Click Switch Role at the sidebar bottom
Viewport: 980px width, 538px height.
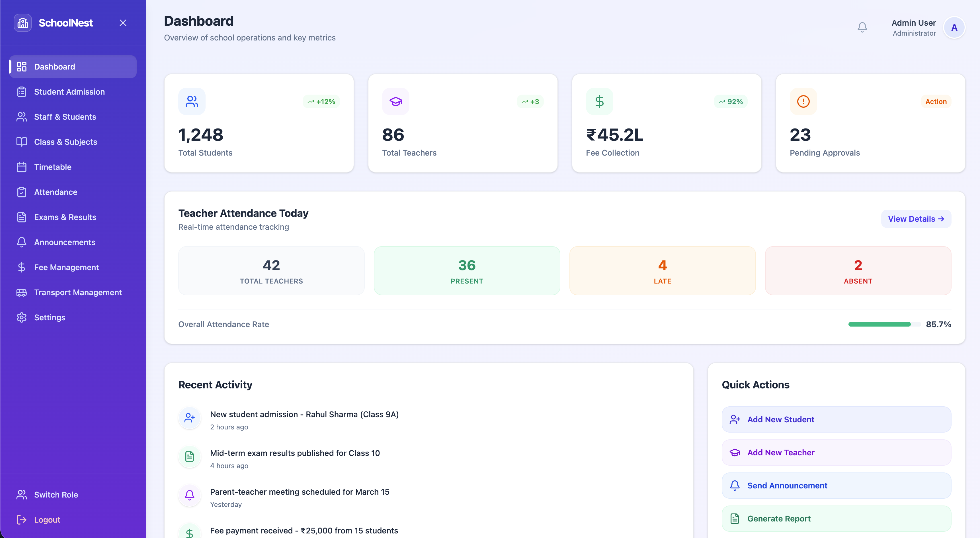point(56,495)
